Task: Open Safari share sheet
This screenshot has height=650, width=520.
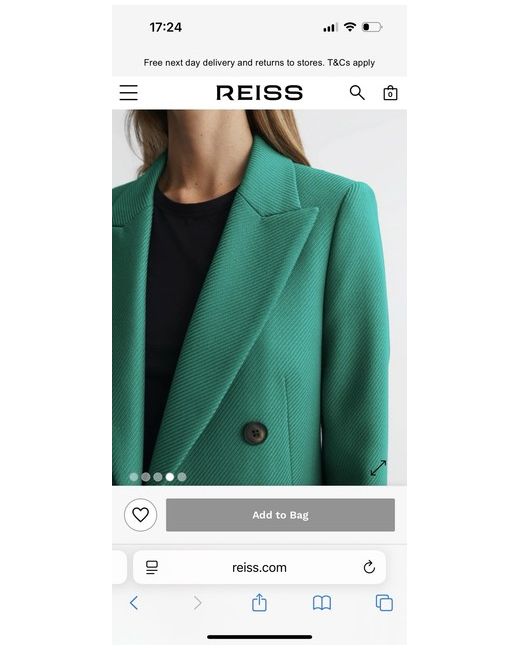Action: click(260, 602)
